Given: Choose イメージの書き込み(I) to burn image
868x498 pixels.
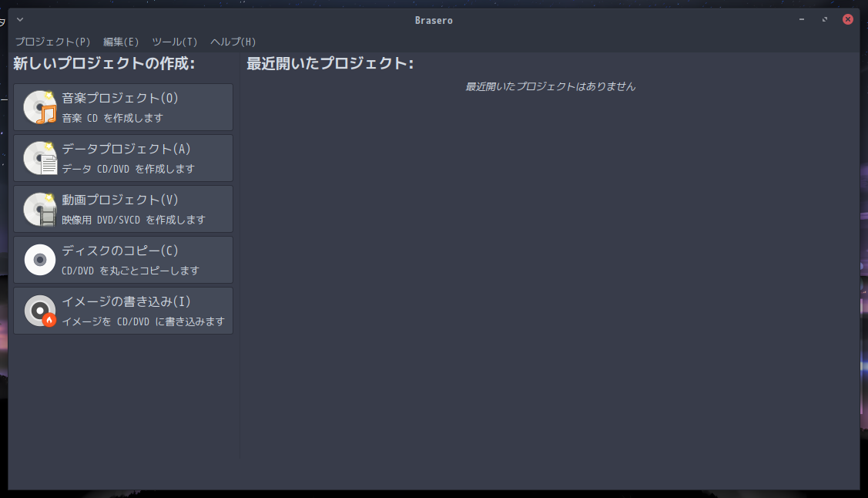Looking at the screenshot, I should click(123, 311).
